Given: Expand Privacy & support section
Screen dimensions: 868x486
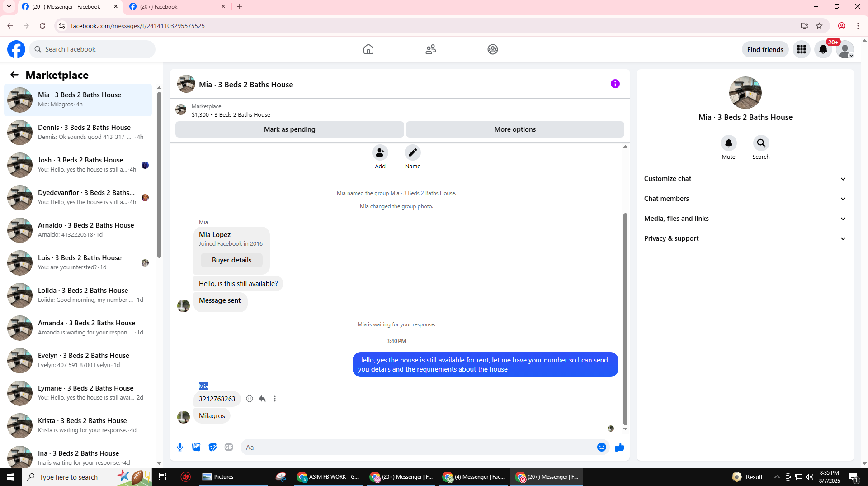Looking at the screenshot, I should coord(745,238).
